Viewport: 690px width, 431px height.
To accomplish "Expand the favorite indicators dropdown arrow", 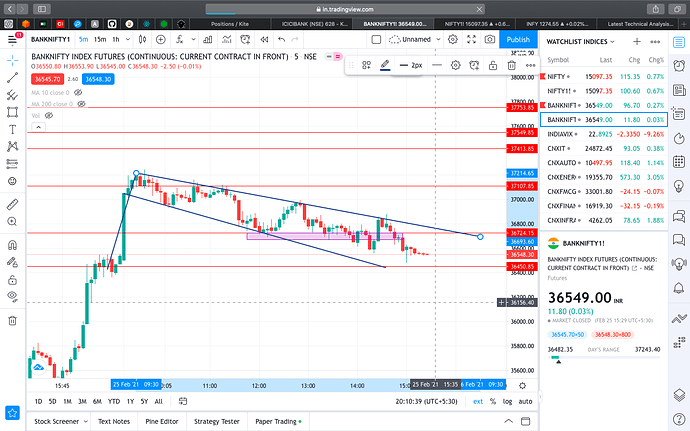I will point(193,40).
